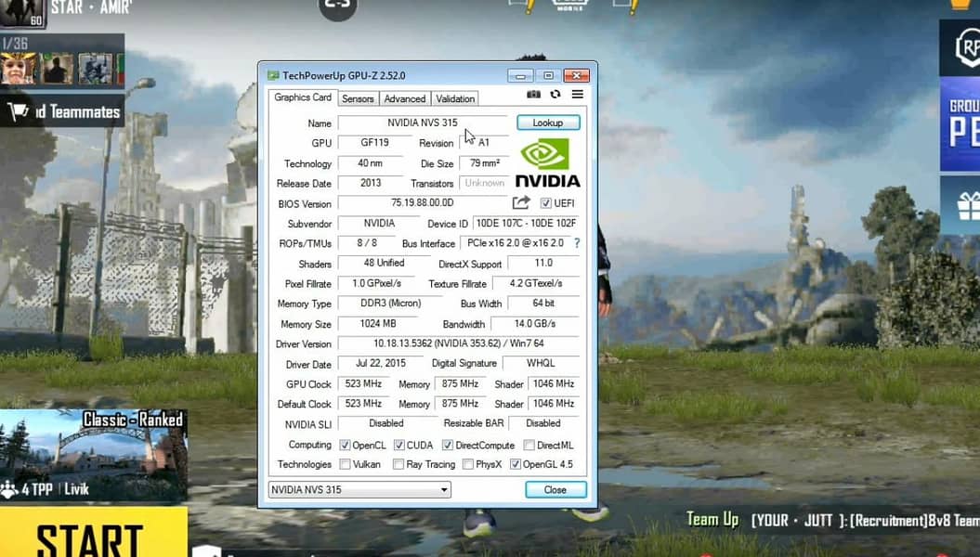Viewport: 980px width, 557px height.
Task: Click the Name field NVIDIA NVS 315
Action: click(423, 123)
